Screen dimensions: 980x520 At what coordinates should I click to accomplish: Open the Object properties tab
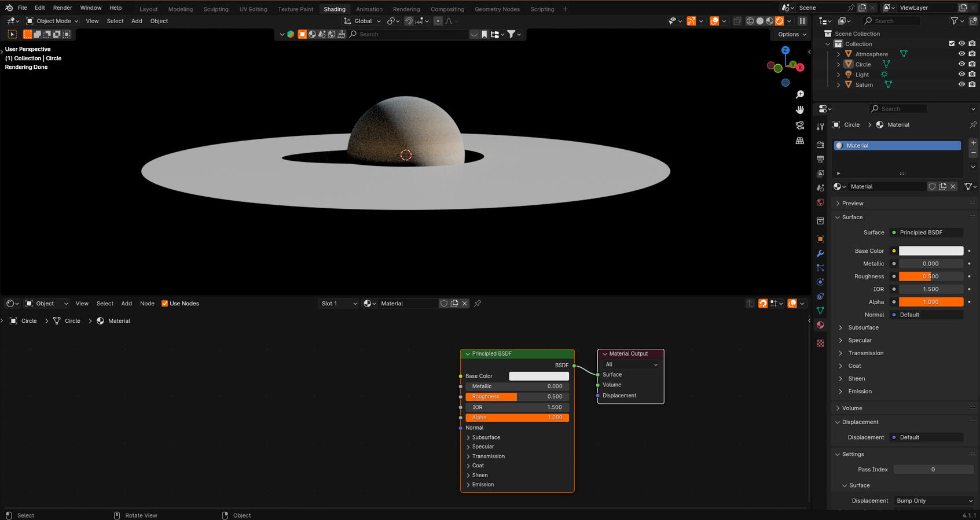pos(820,239)
